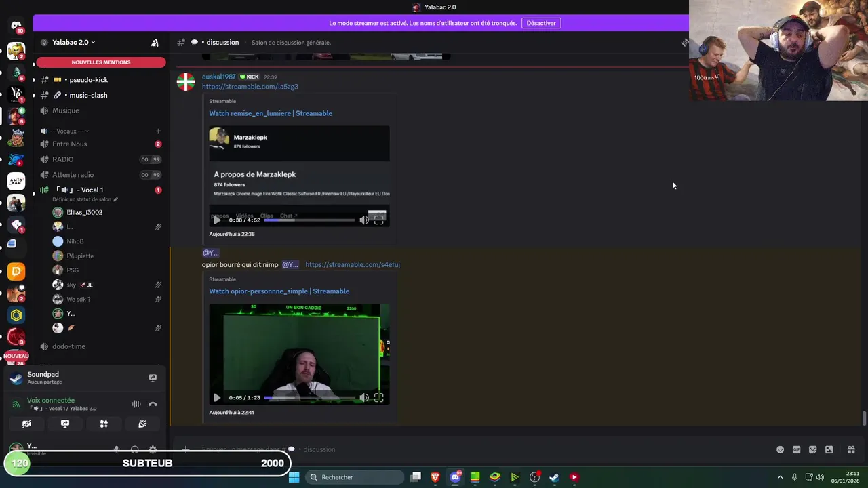Disconnect from the voice channel
Screen dimensions: 868x488
click(x=153, y=404)
